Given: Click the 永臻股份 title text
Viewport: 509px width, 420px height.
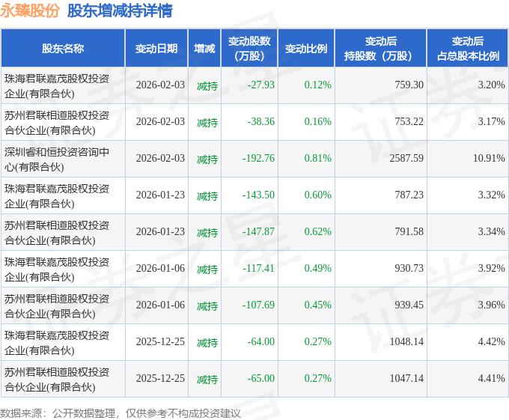Looking at the screenshot, I should (30, 10).
